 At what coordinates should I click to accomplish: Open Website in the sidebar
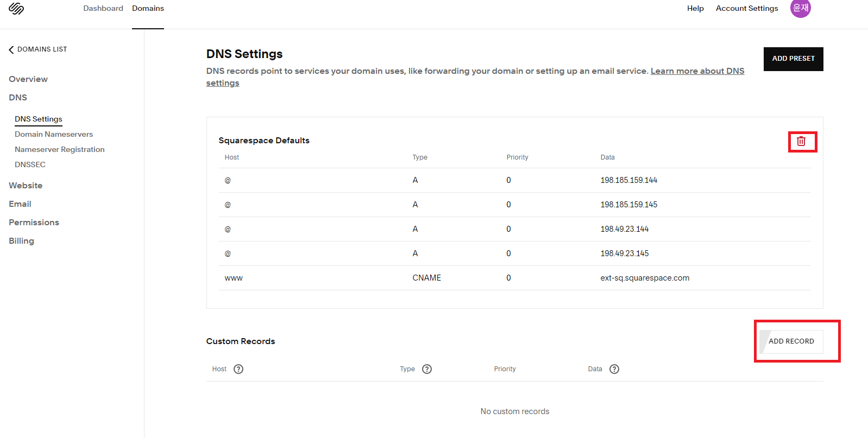pyautogui.click(x=26, y=186)
